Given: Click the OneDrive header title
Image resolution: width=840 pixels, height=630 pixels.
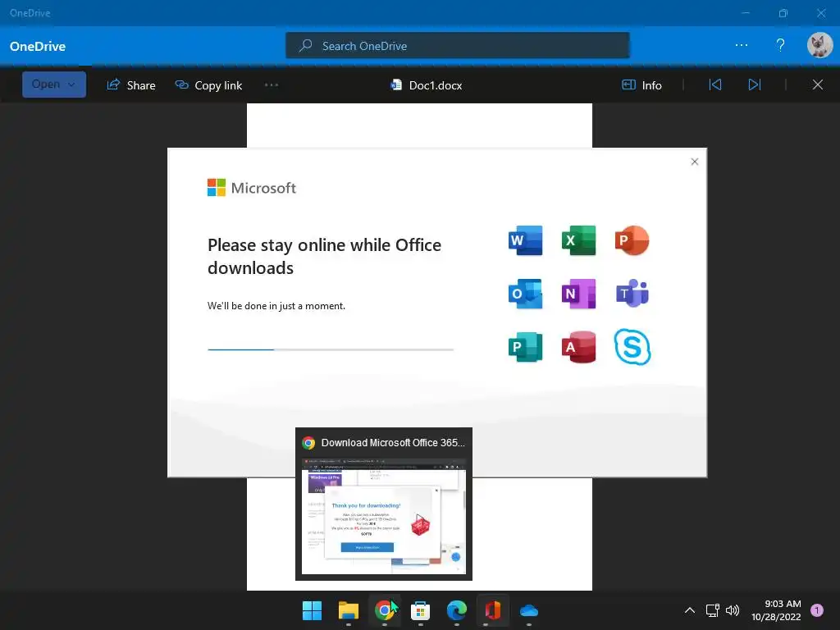Looking at the screenshot, I should (38, 46).
